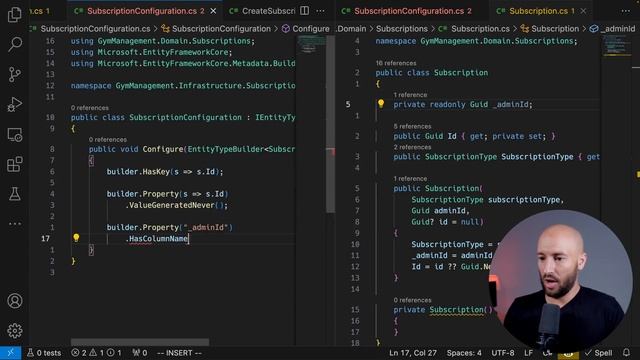Open the Accounts menu

pyautogui.click(x=15, y=301)
